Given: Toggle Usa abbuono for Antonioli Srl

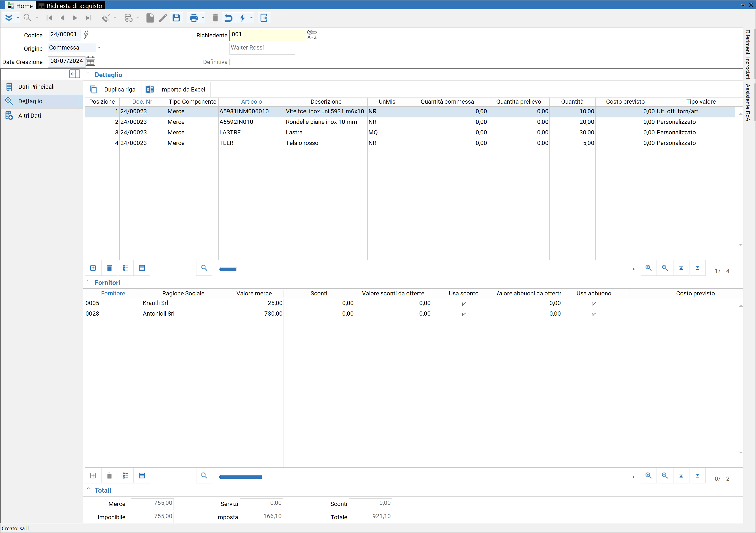Looking at the screenshot, I should pos(594,314).
